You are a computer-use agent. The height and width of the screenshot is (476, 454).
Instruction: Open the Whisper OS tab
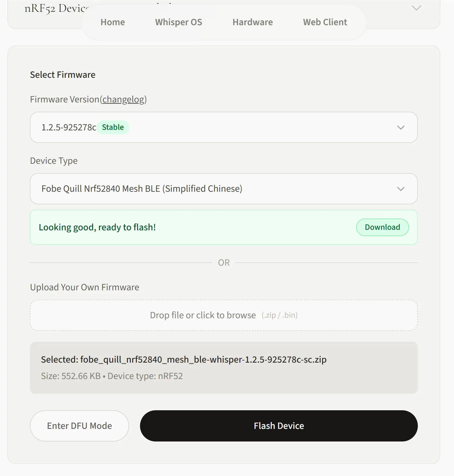pyautogui.click(x=178, y=22)
